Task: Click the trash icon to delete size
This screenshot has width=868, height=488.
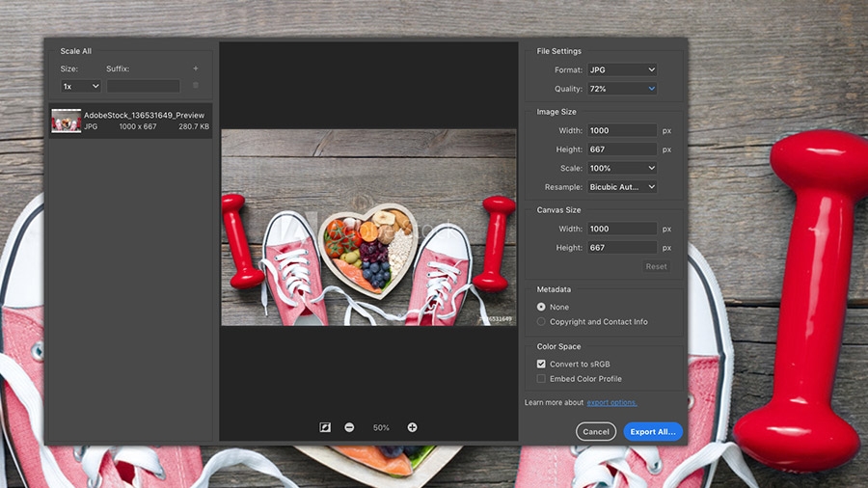Action: (196, 86)
